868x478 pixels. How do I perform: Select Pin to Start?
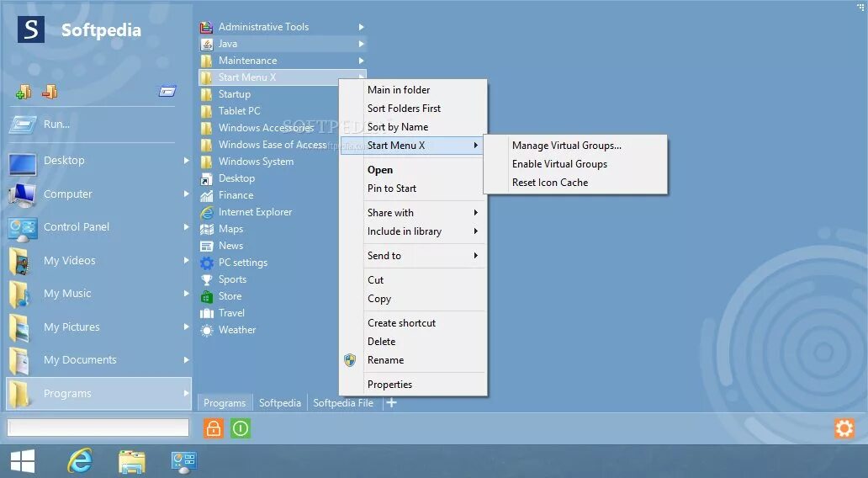click(x=413, y=189)
